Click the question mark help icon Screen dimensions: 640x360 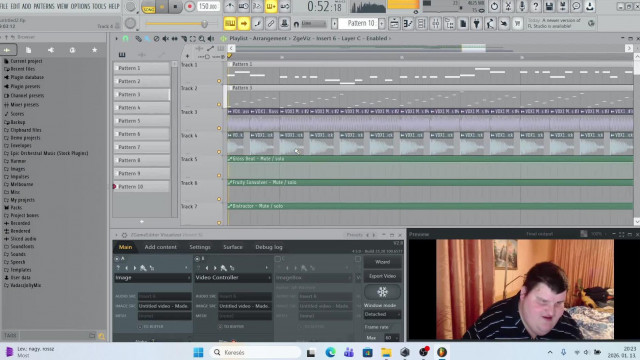coord(536,6)
